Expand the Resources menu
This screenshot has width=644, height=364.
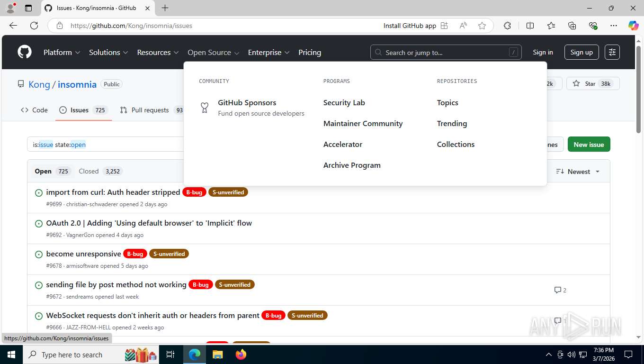click(x=158, y=52)
